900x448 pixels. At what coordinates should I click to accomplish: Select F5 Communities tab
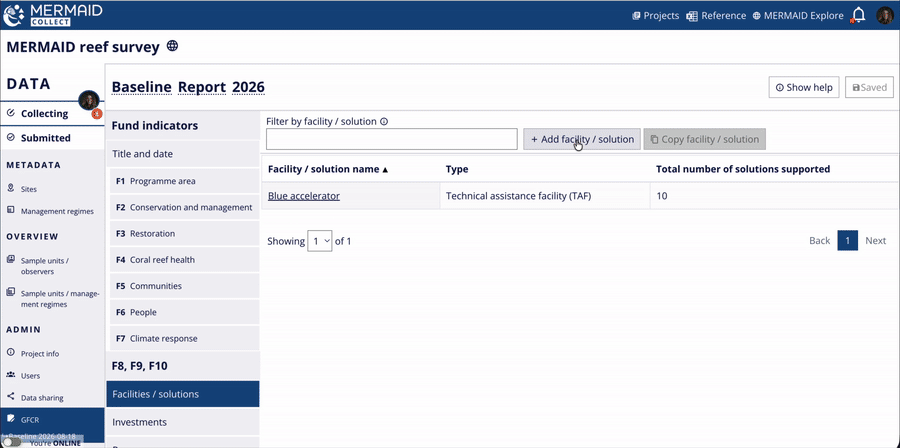[x=185, y=286]
